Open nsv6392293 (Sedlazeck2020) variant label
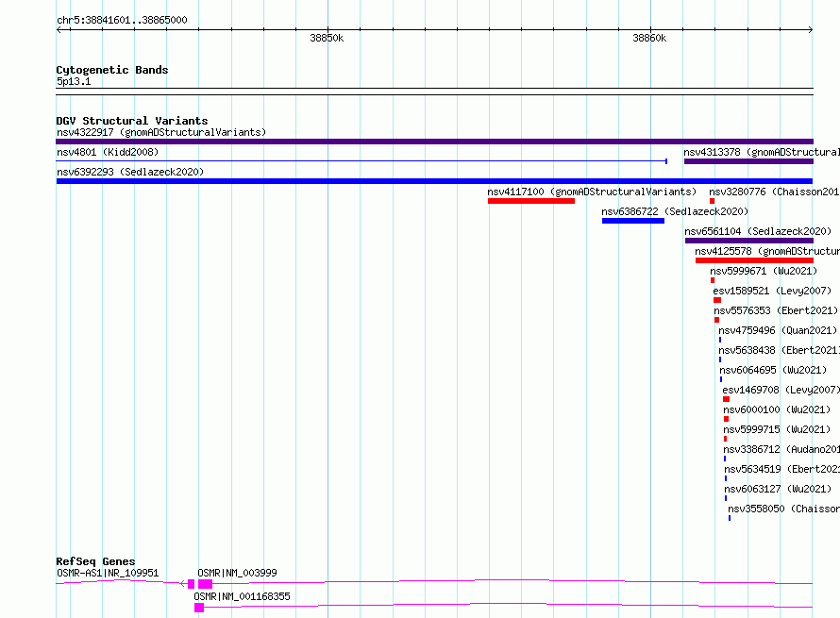 (130, 172)
